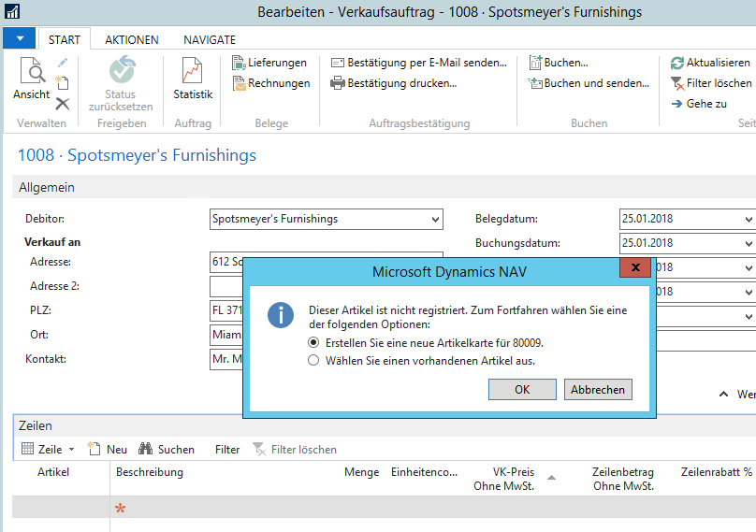Switch to the AKTIONEN ribbon tab
The width and height of the screenshot is (756, 532).
tap(132, 39)
